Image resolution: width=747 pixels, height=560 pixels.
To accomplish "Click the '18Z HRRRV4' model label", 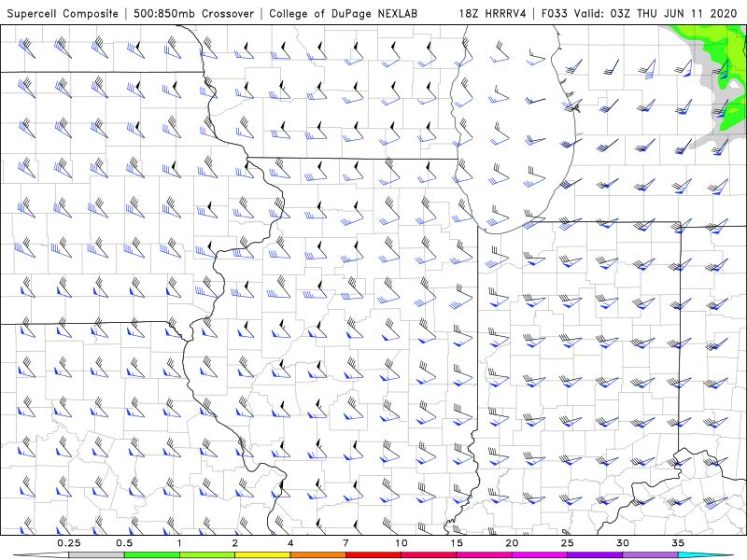I will coord(493,13).
